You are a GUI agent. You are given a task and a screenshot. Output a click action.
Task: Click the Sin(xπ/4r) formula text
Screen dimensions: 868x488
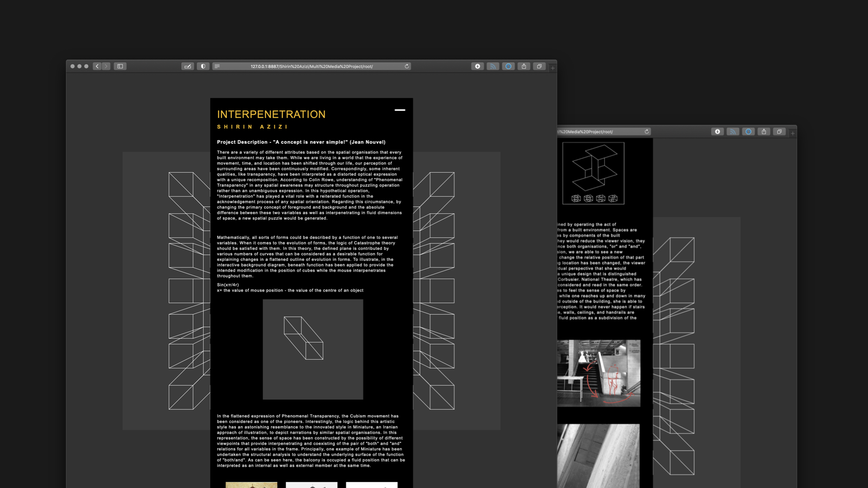(228, 285)
